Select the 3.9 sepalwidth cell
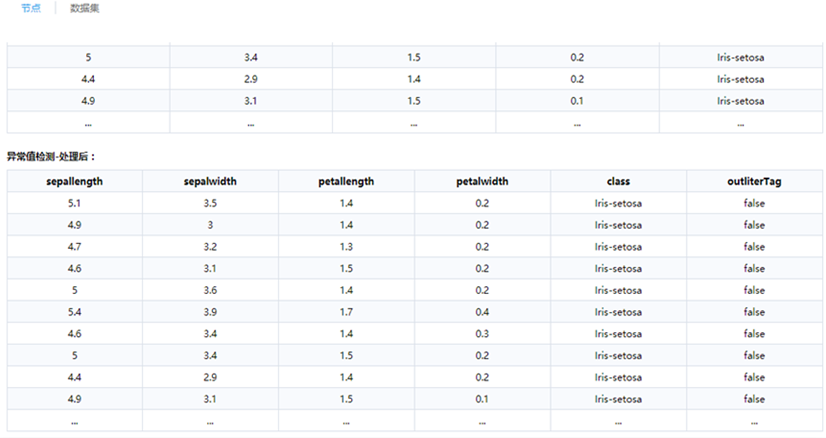The height and width of the screenshot is (438, 826). point(210,312)
